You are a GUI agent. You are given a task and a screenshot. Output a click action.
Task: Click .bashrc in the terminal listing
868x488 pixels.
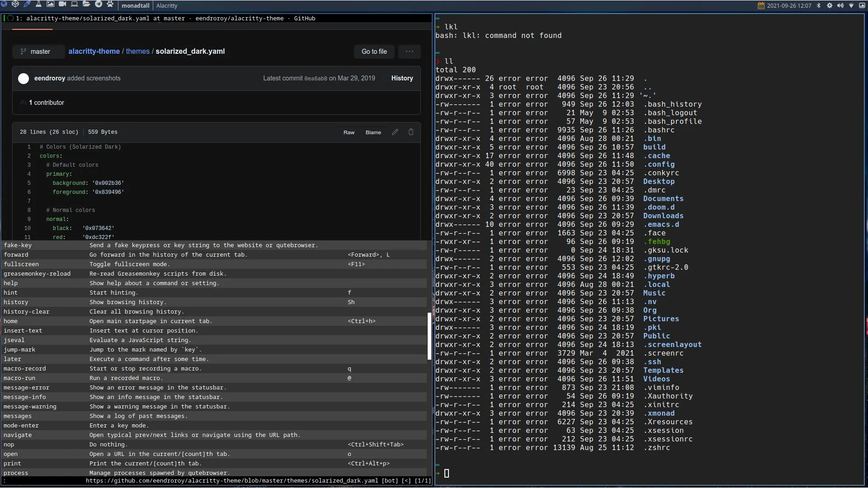[659, 130]
